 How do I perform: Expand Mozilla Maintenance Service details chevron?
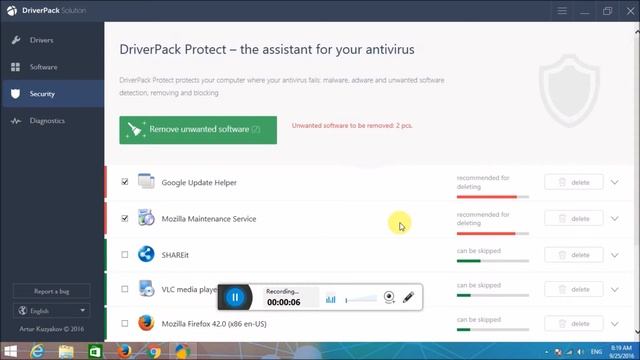pyautogui.click(x=615, y=218)
